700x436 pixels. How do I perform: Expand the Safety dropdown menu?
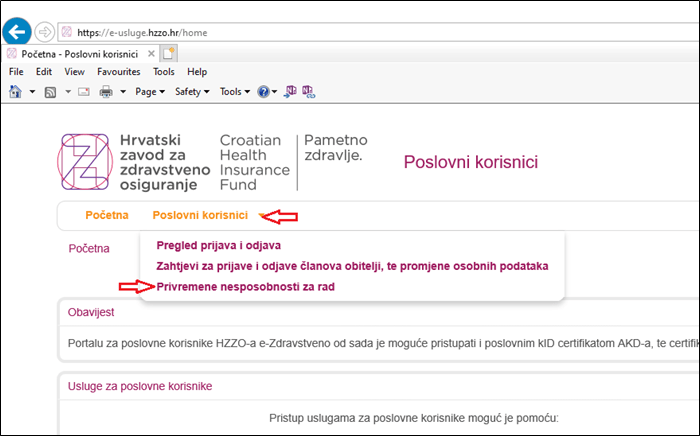point(191,92)
